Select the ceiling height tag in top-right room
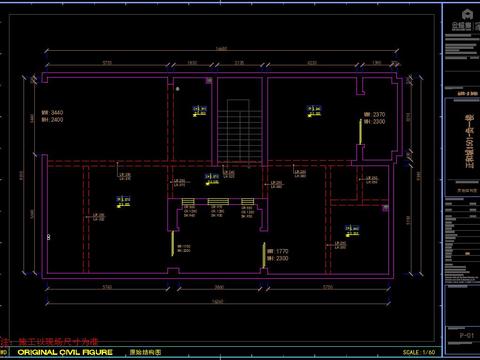This screenshot has width=480, height=360. pyautogui.click(x=314, y=111)
